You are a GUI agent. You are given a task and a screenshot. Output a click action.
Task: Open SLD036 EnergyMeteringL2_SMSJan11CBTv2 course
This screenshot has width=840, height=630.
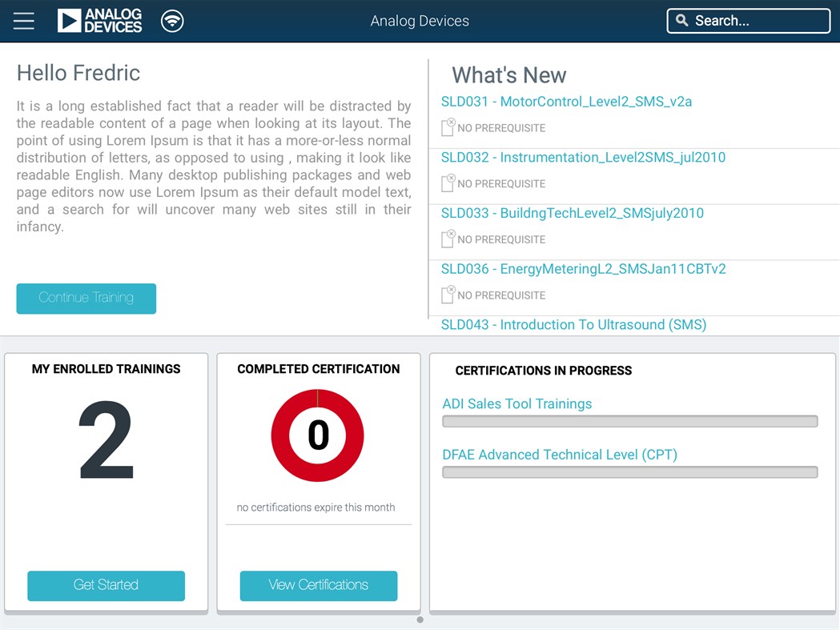point(584,268)
